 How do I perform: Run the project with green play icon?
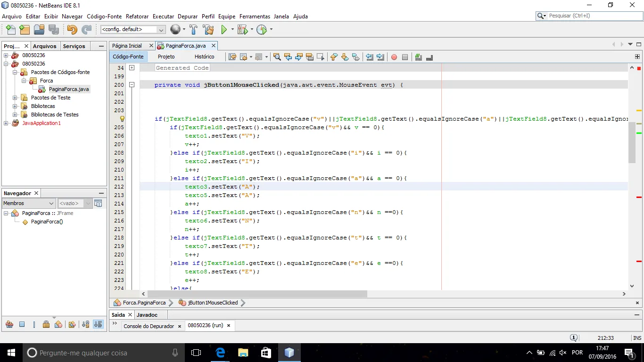[x=224, y=30]
